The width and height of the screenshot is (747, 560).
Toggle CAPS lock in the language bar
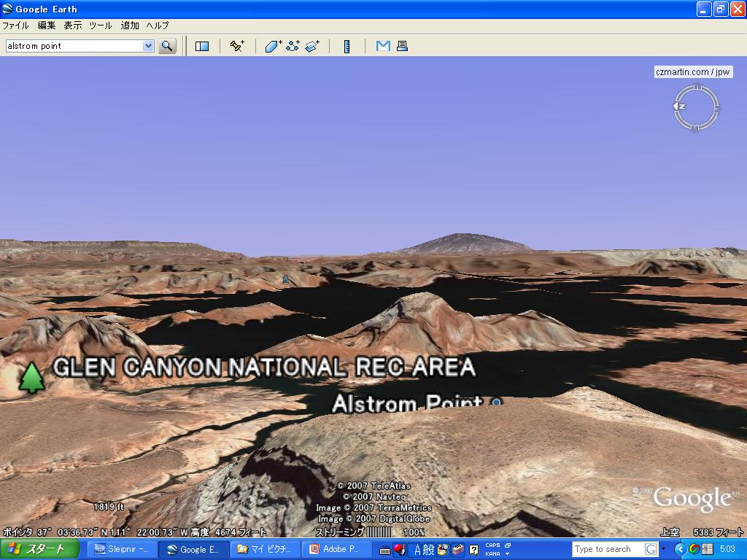coord(492,545)
